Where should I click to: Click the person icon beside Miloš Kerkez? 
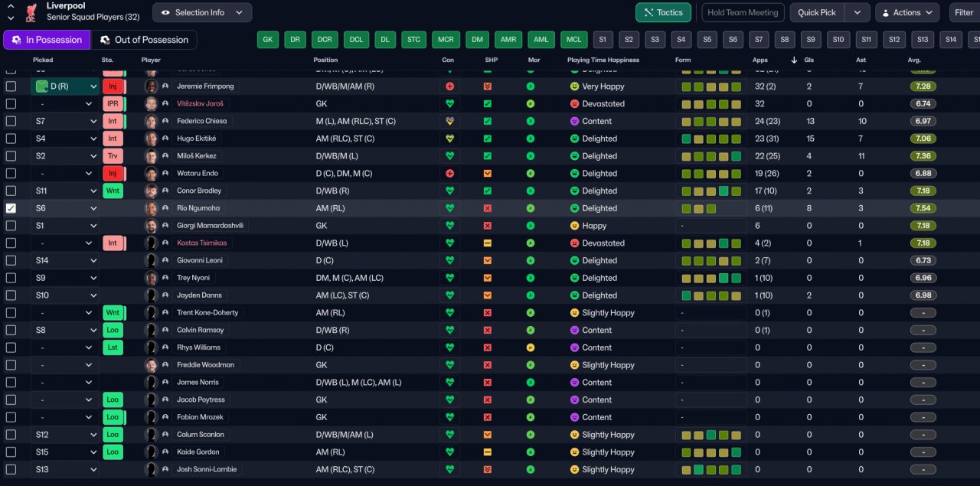[x=165, y=156]
